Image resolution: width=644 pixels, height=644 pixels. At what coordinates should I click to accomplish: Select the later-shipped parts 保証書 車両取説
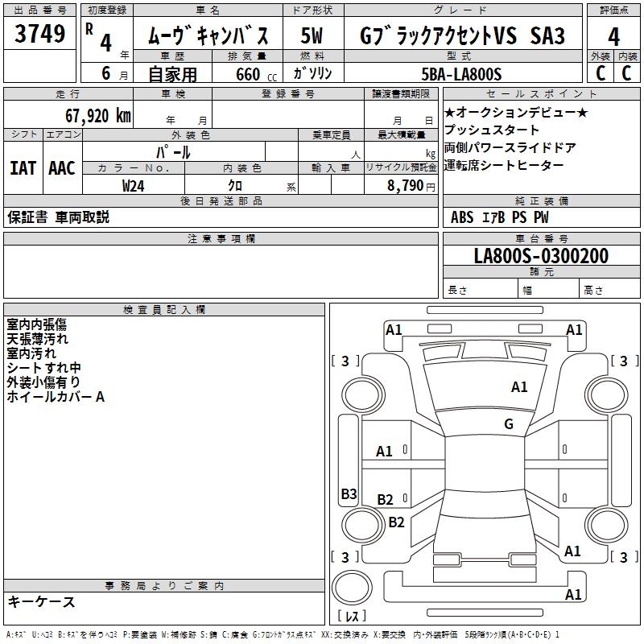pyautogui.click(x=58, y=217)
